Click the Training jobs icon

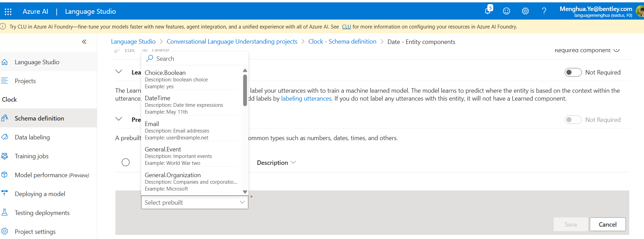[x=4, y=156]
